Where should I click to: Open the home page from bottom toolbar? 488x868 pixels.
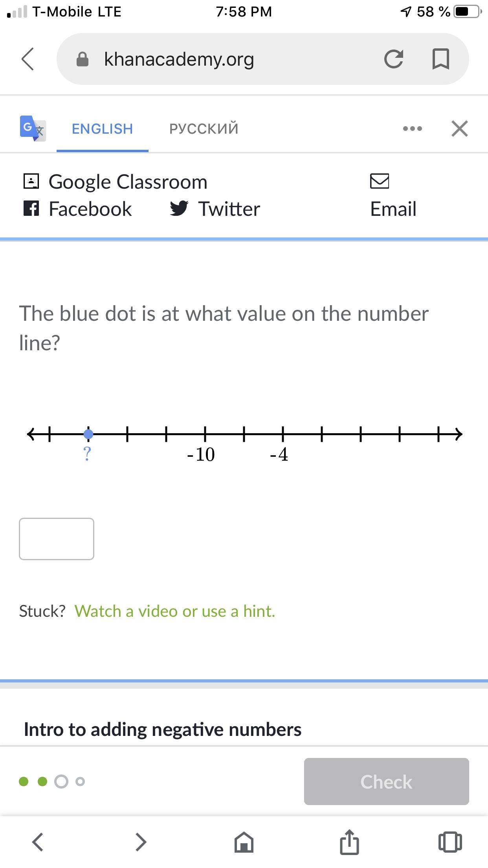244,842
